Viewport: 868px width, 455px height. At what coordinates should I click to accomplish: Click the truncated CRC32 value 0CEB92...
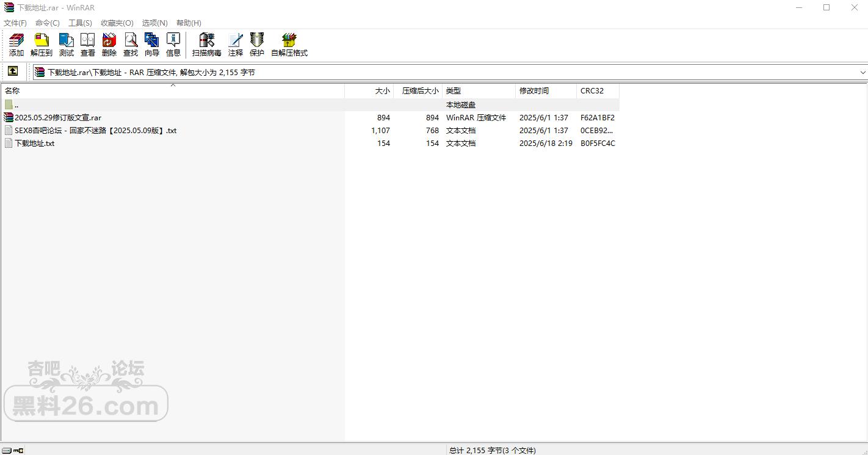pyautogui.click(x=597, y=130)
